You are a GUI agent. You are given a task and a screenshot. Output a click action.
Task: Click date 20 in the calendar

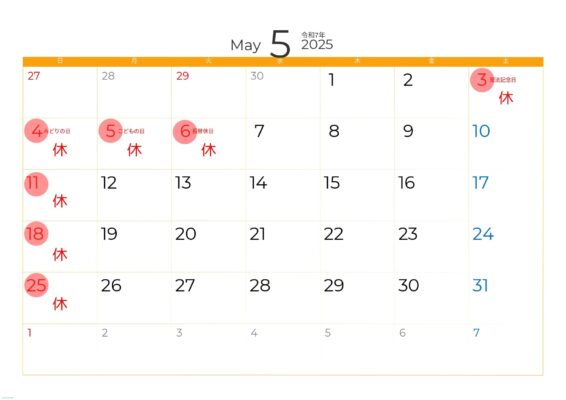tap(186, 234)
